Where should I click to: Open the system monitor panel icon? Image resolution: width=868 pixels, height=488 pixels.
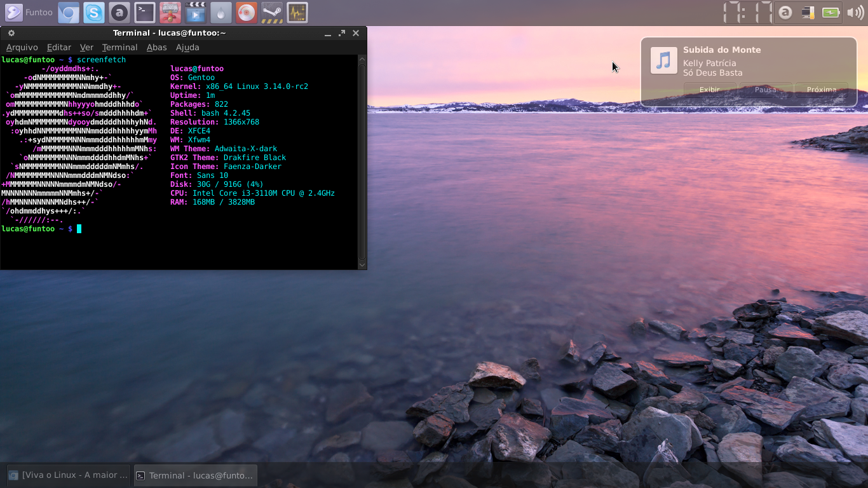(x=297, y=12)
